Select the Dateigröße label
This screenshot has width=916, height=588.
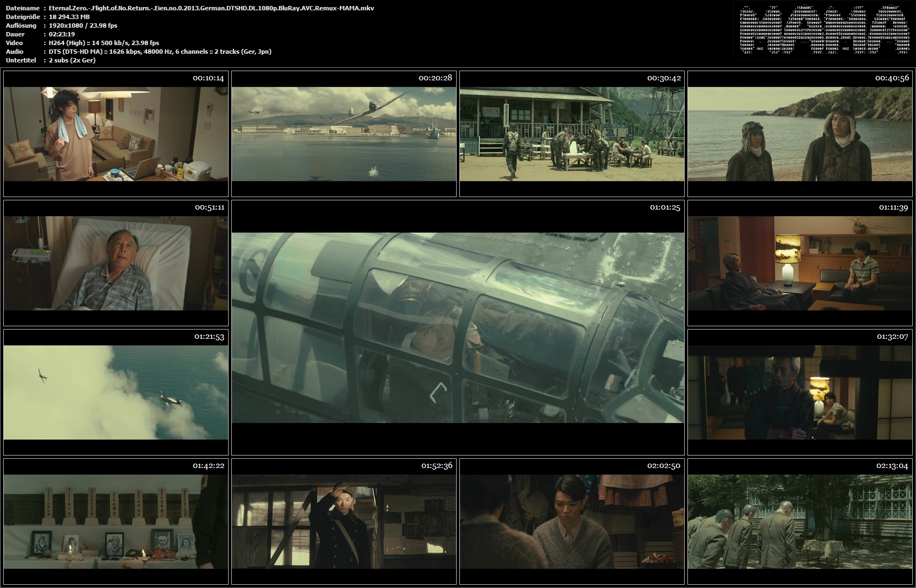(23, 17)
